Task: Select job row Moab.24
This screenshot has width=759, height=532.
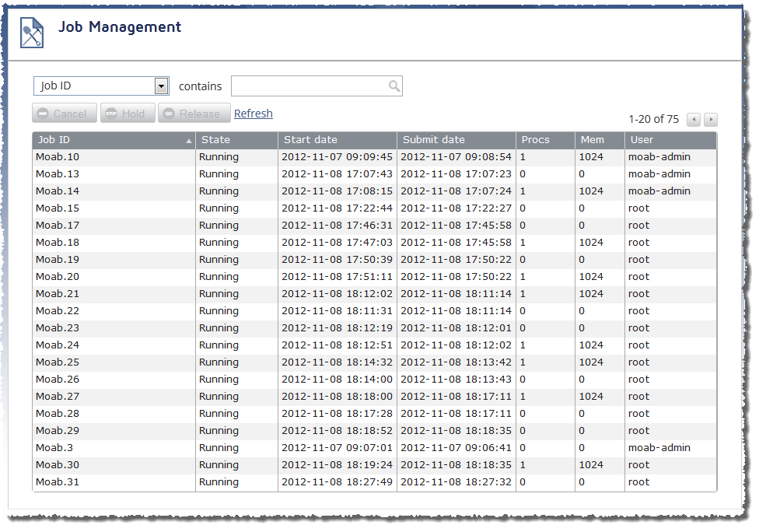Action: 375,345
